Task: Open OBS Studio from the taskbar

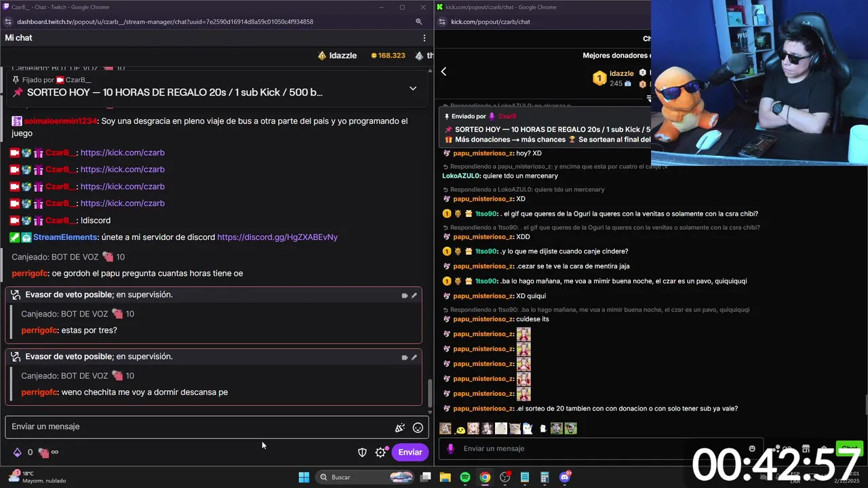Action: click(505, 477)
